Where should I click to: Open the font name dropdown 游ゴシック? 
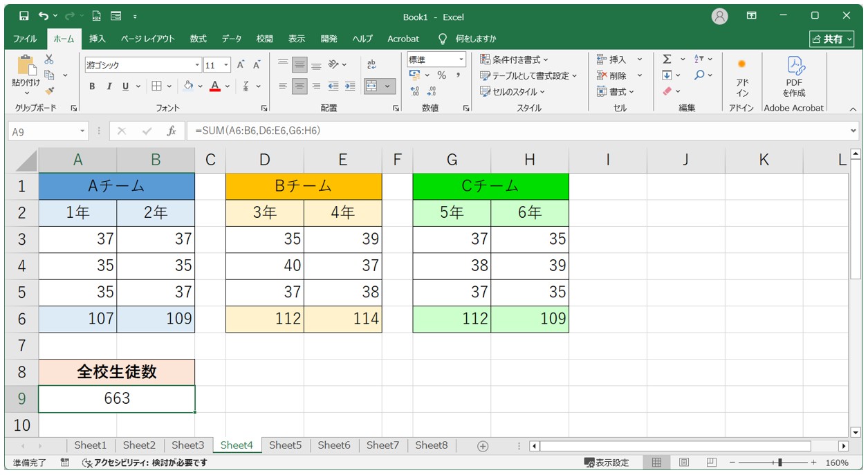198,65
